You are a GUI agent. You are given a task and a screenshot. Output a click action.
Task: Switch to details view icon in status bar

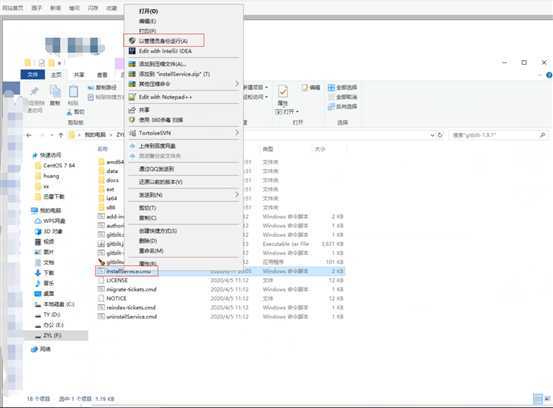(x=537, y=399)
